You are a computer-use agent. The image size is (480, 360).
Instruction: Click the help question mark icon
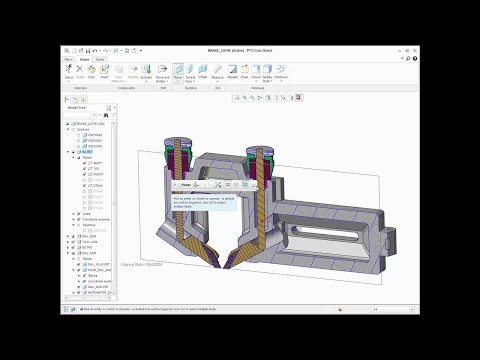tap(415, 59)
